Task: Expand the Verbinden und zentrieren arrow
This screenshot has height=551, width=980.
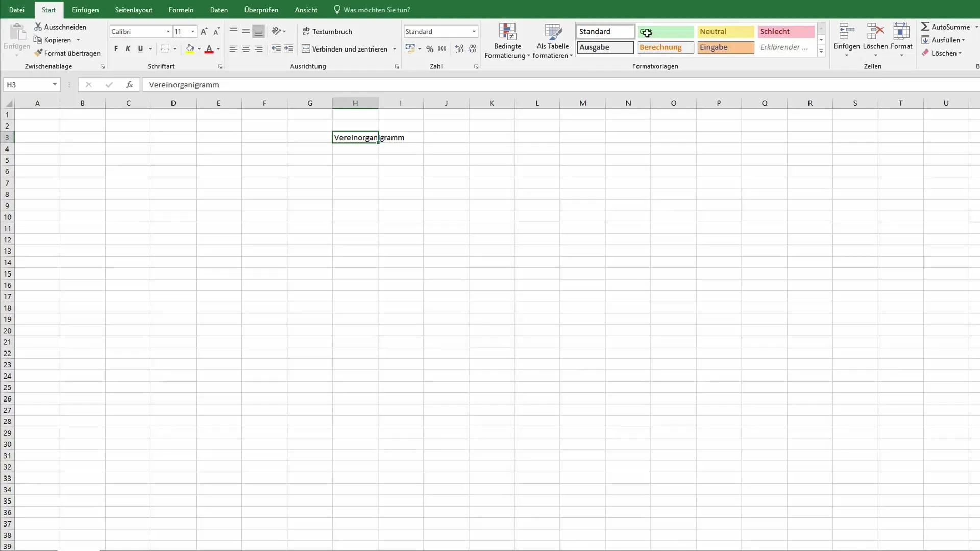Action: click(x=395, y=49)
